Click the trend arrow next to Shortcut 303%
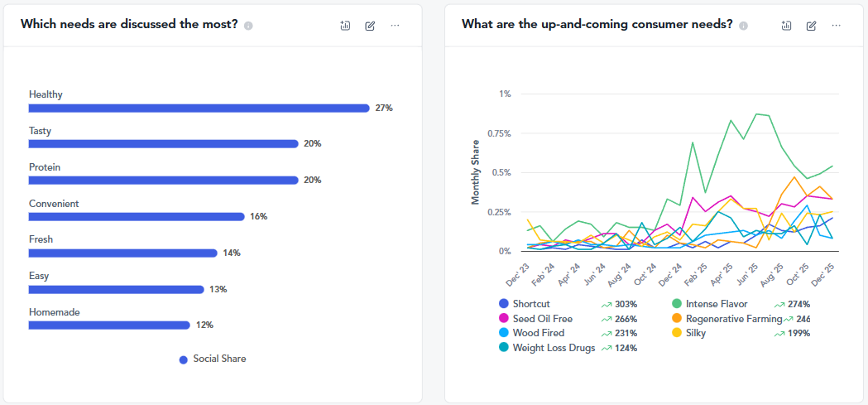This screenshot has width=868, height=405. [x=607, y=304]
